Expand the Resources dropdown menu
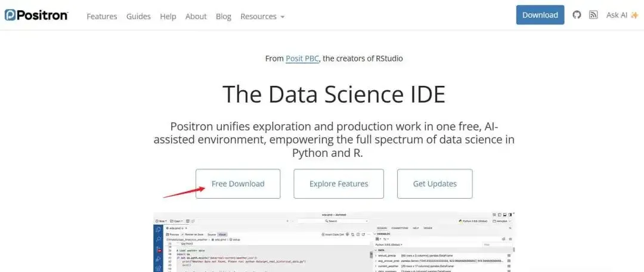644x272 pixels. (x=262, y=17)
